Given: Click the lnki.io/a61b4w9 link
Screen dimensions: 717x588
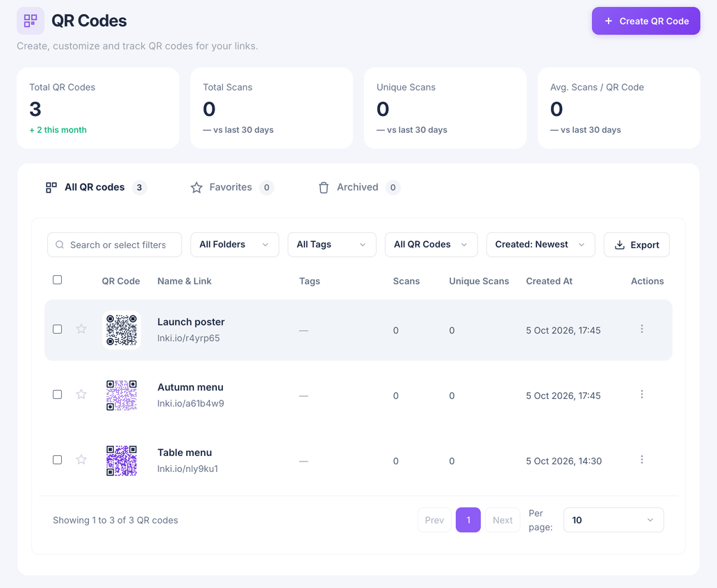Looking at the screenshot, I should click(190, 404).
